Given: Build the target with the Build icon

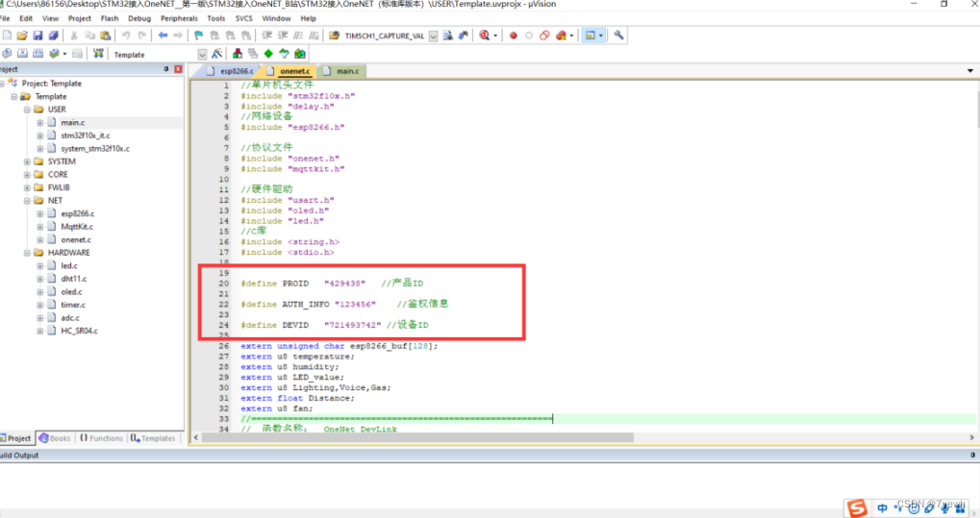Looking at the screenshot, I should coord(22,54).
